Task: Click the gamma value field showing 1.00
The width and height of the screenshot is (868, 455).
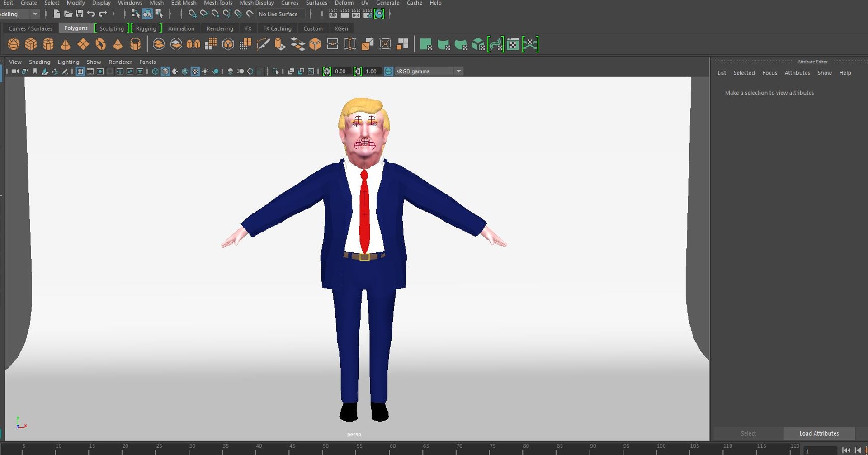Action: (x=373, y=71)
